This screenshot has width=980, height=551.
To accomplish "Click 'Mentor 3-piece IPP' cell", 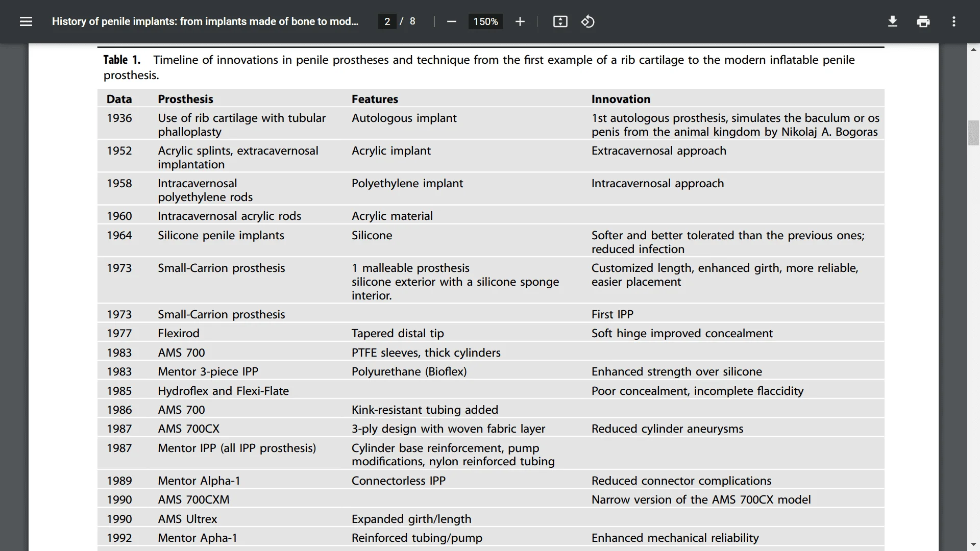I will point(208,371).
